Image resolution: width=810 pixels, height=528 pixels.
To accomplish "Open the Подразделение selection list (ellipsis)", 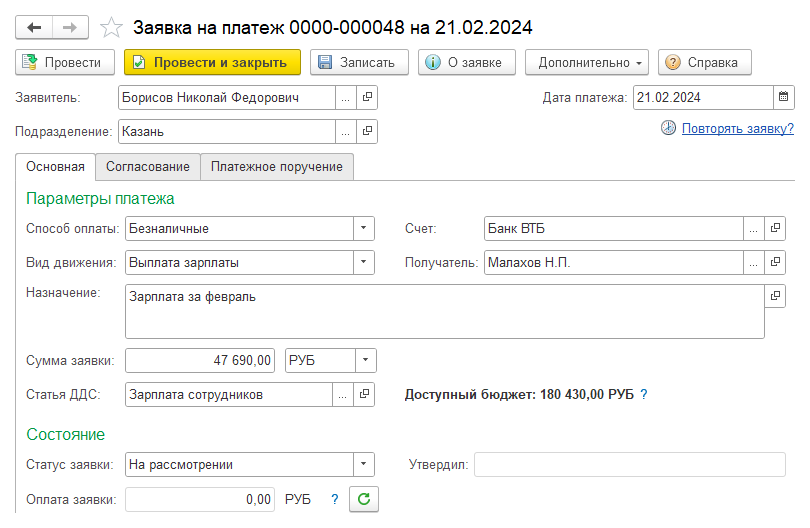I will [x=346, y=132].
